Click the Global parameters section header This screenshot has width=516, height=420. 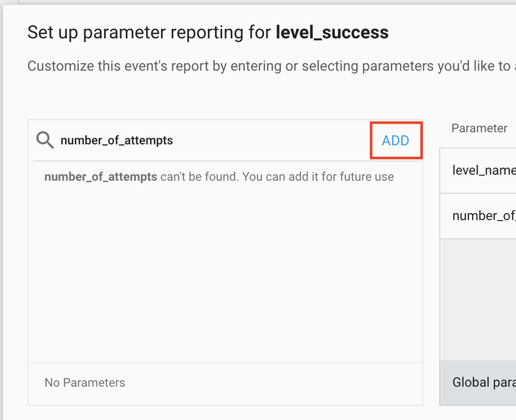point(483,382)
